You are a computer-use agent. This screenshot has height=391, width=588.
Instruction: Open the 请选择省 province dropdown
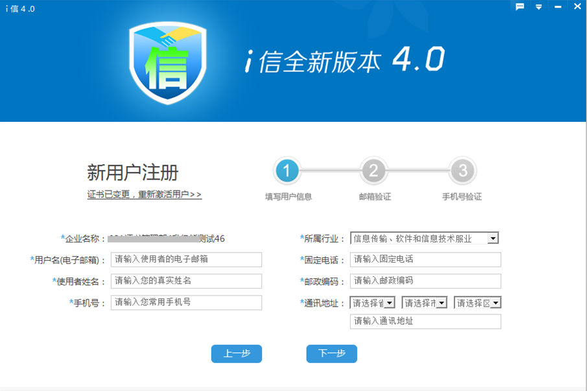(389, 303)
